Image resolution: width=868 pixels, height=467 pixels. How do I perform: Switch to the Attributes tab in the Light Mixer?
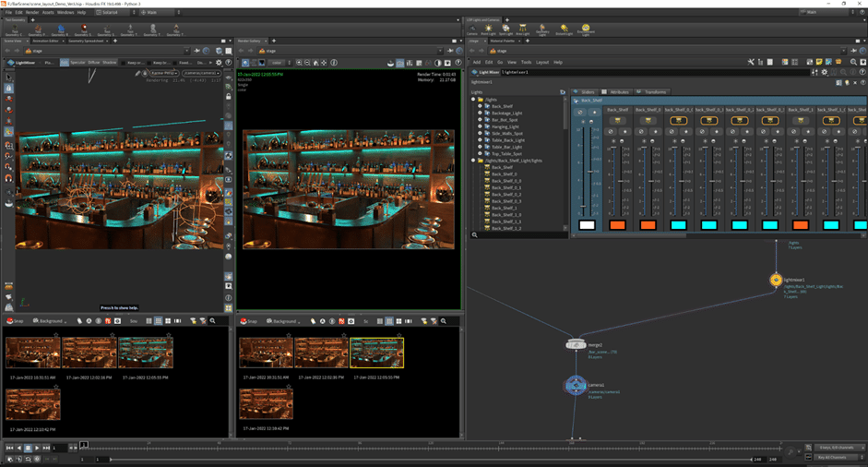[618, 92]
